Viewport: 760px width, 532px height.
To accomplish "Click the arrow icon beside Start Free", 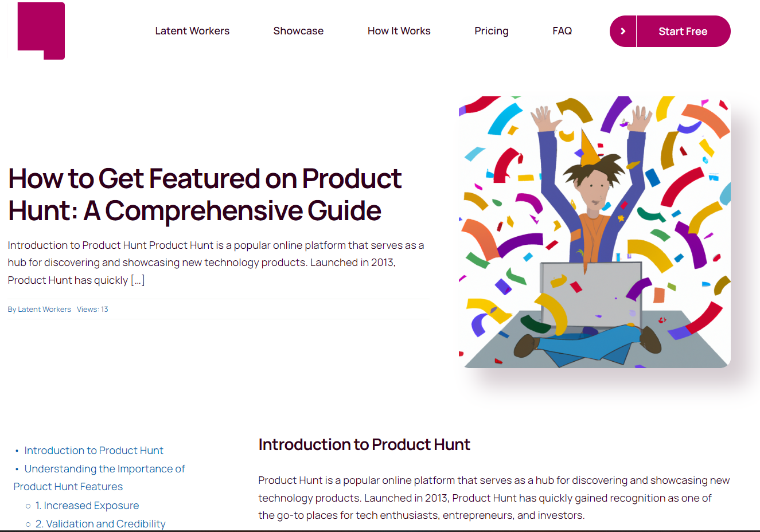I will (x=623, y=32).
